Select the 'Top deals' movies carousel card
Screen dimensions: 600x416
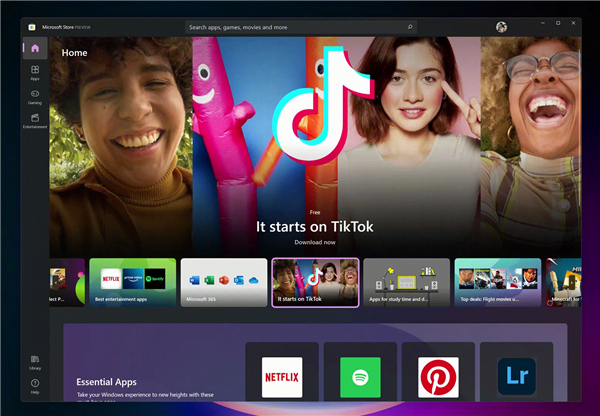click(497, 282)
